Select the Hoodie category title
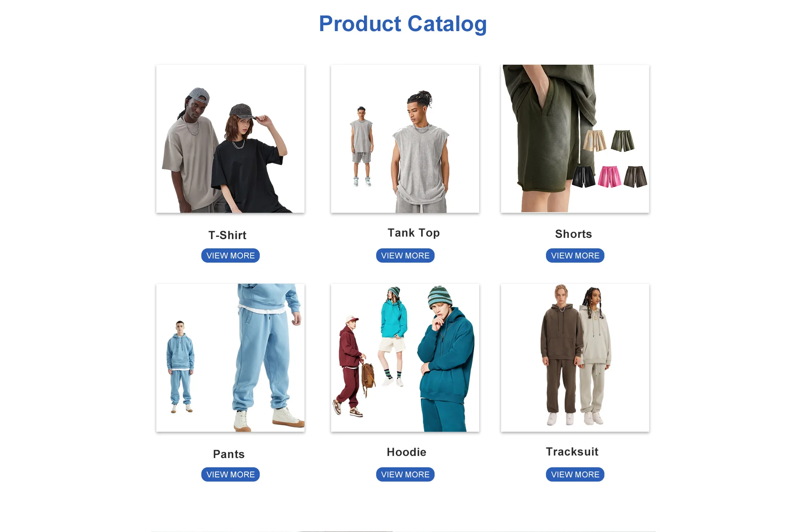 [x=406, y=452]
